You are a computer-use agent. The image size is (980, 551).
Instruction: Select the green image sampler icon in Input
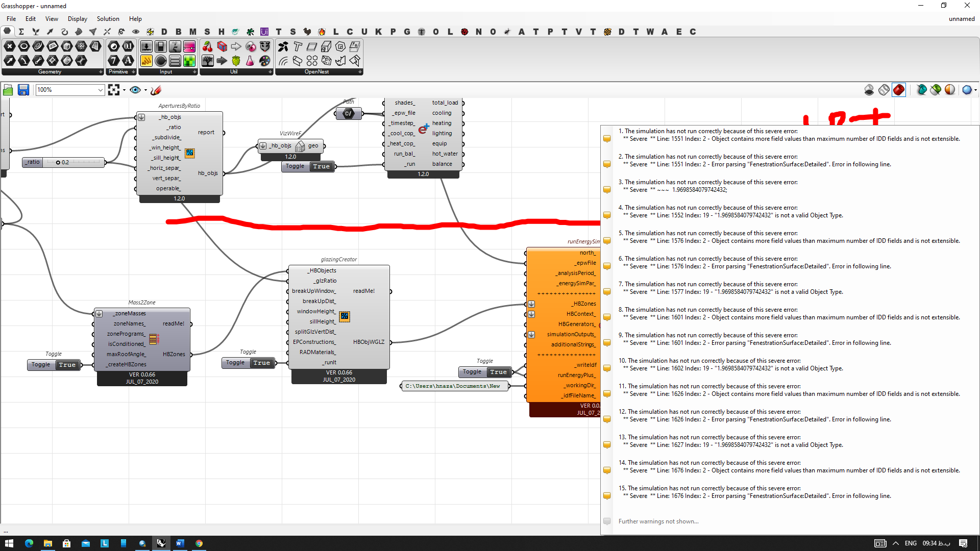pyautogui.click(x=189, y=61)
